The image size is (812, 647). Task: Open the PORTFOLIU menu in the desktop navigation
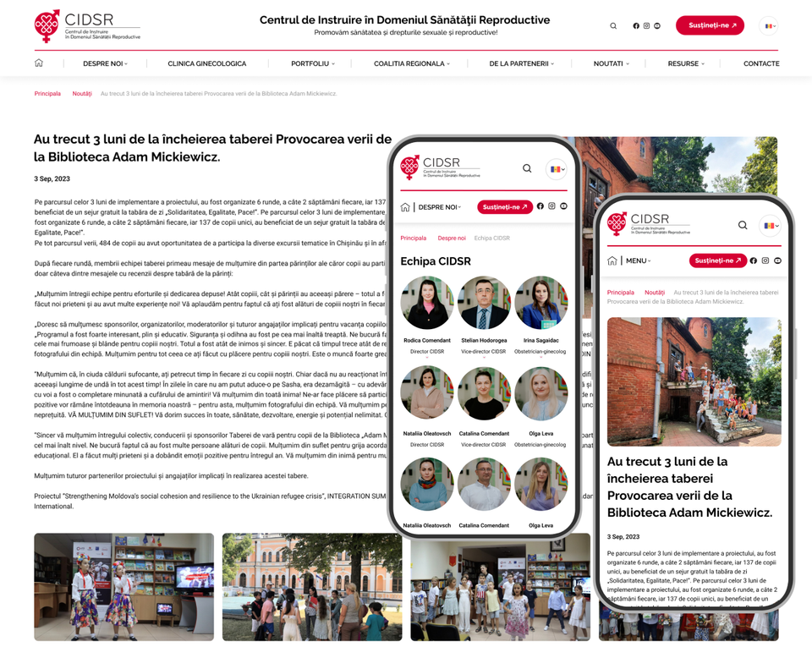click(x=312, y=63)
